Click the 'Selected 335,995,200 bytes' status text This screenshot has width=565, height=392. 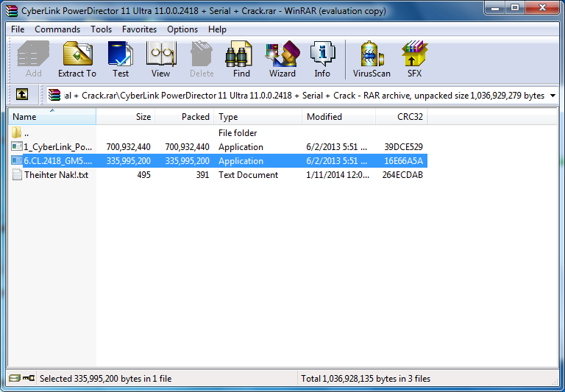106,378
